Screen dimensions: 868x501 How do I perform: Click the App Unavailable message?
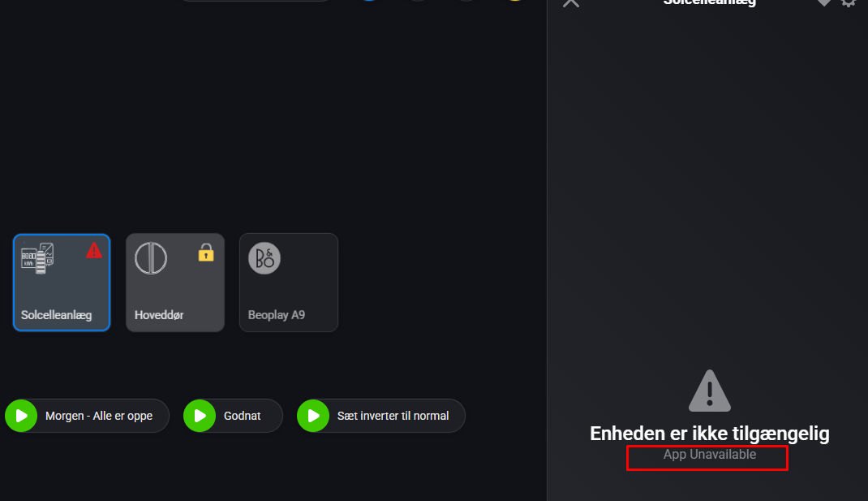(710, 455)
